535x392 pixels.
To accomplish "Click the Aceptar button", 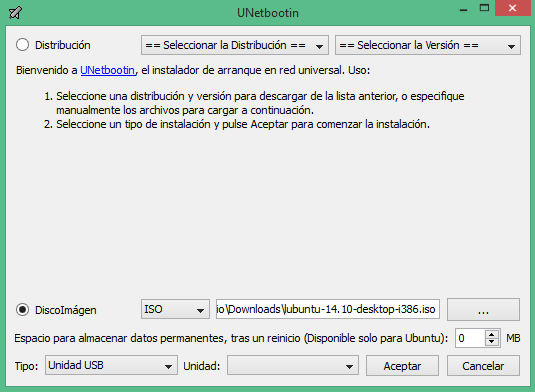I will tap(402, 366).
